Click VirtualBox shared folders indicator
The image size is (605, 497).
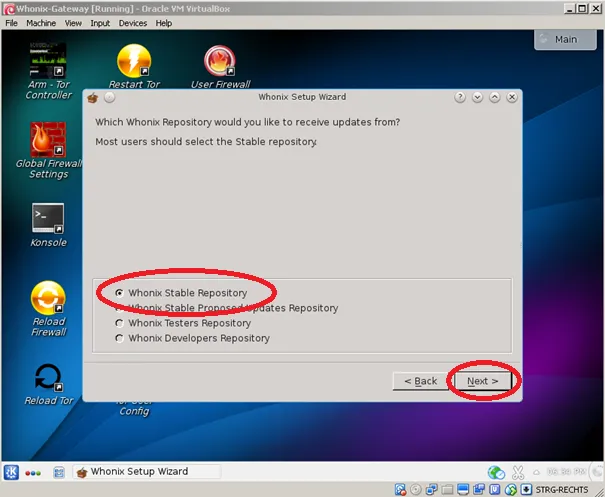[447, 490]
